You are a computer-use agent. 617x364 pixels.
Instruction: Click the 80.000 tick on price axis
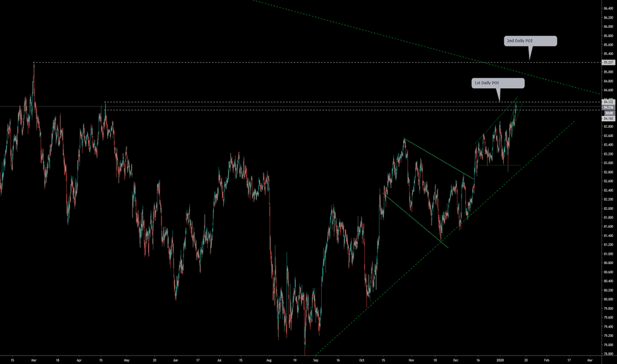tap(607, 299)
